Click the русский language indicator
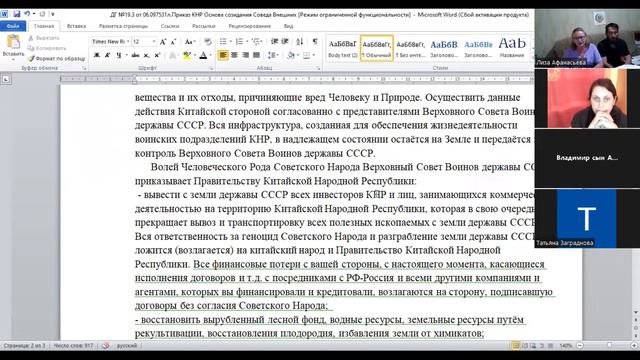 tap(127, 346)
